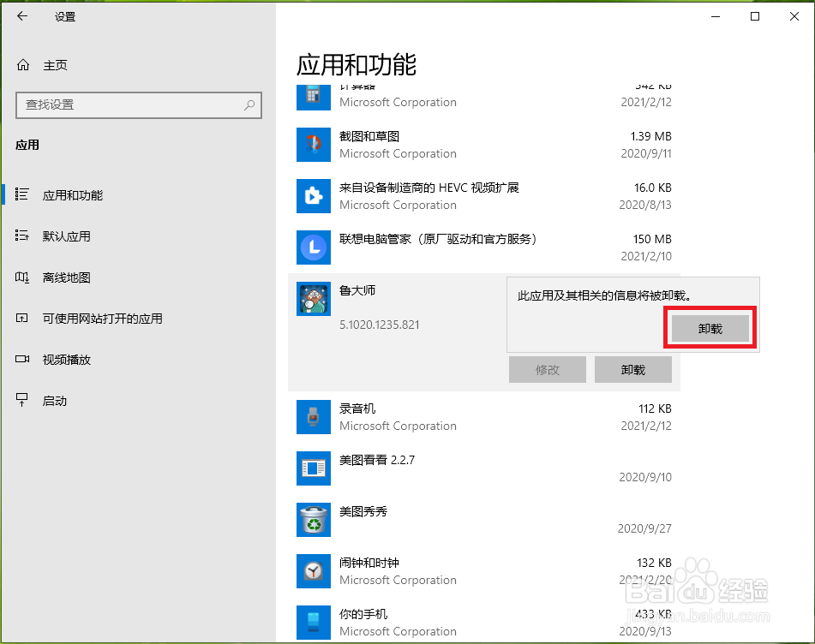Select the 截图和草图 app entry
The image size is (815, 644).
[484, 145]
